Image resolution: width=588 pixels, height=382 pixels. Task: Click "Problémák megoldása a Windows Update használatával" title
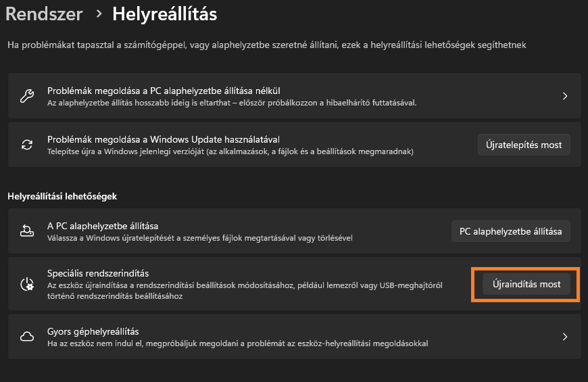click(164, 139)
